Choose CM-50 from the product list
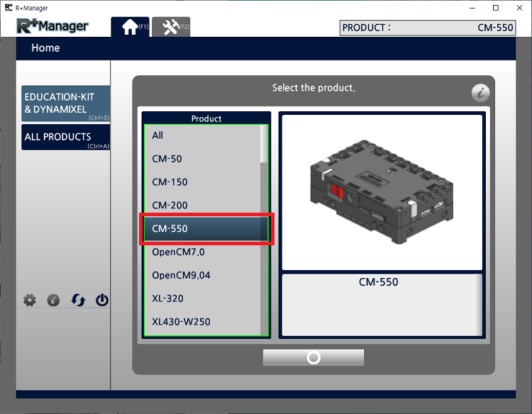 [x=167, y=159]
